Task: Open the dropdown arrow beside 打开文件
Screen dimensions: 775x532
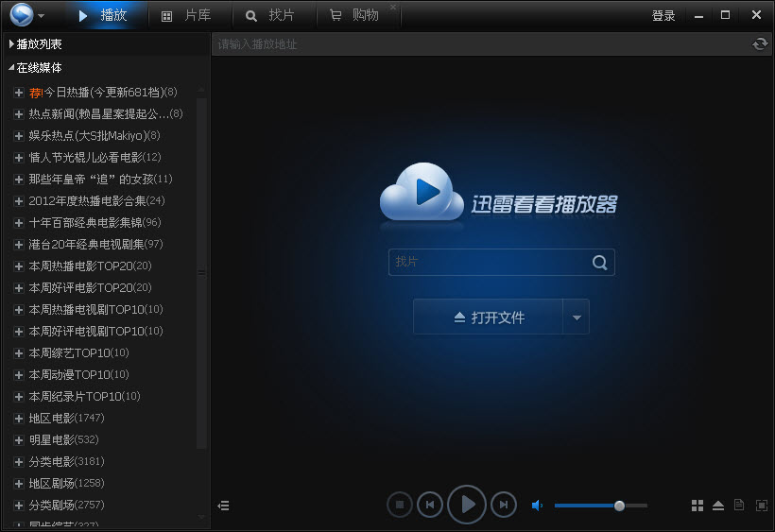Action: [577, 317]
